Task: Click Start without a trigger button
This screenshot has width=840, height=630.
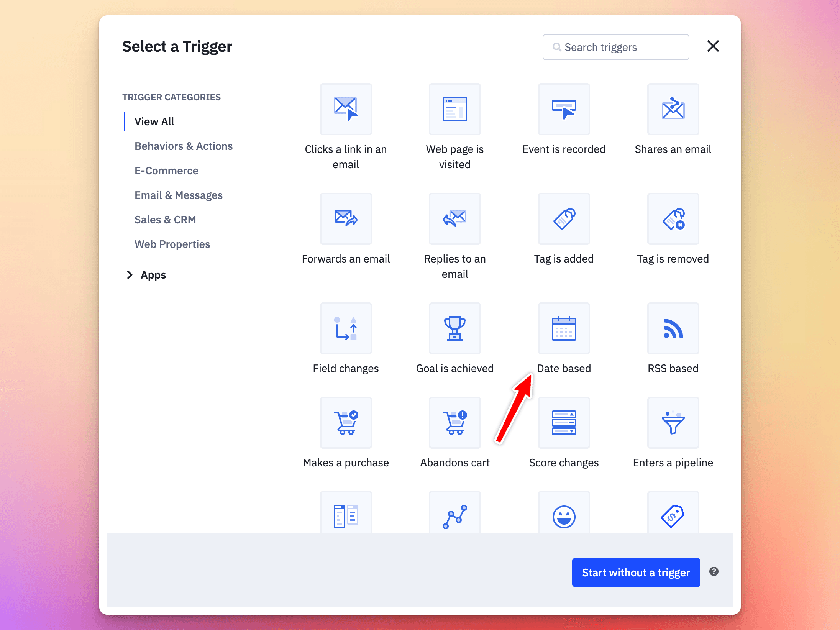Action: coord(636,572)
